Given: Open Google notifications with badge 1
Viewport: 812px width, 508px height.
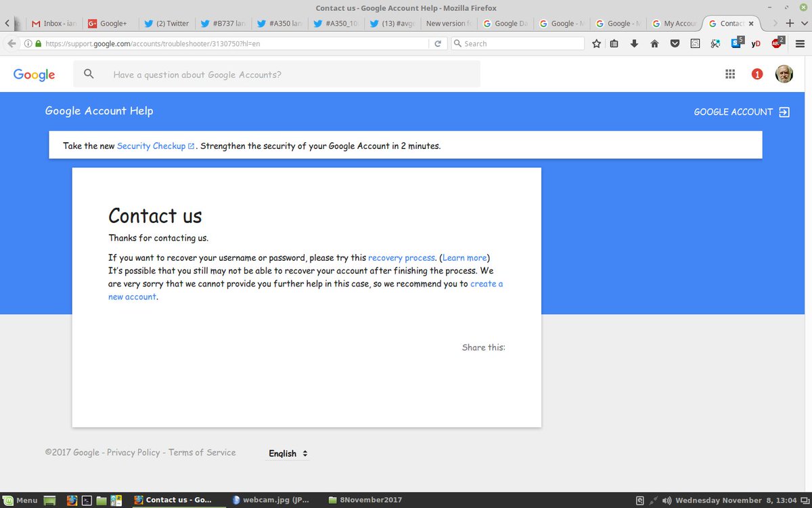Looking at the screenshot, I should tap(757, 75).
